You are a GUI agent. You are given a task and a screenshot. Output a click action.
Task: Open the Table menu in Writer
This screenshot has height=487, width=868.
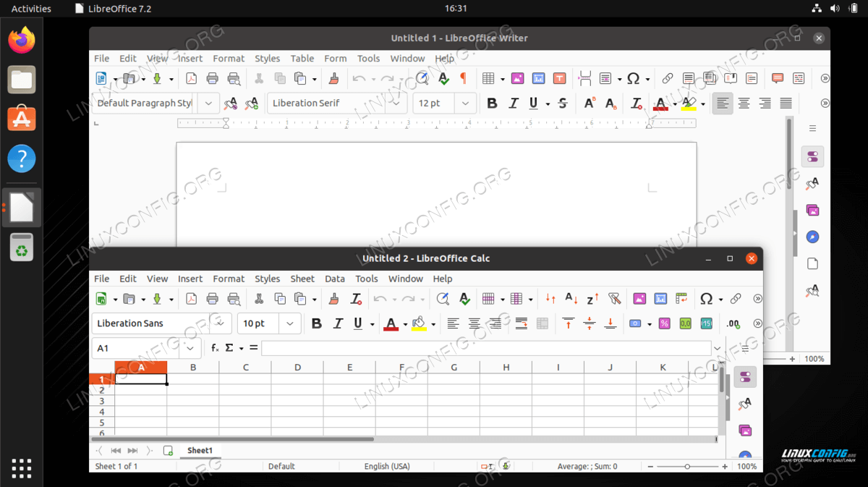coord(302,59)
